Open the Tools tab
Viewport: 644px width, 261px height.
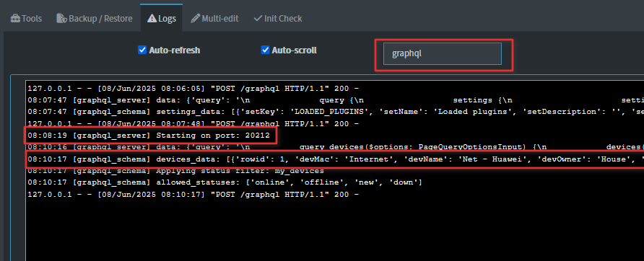(26, 19)
